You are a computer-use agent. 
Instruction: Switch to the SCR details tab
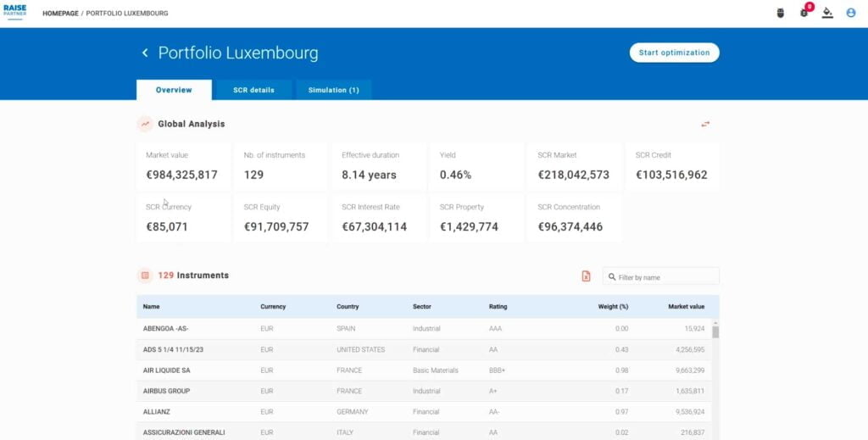pyautogui.click(x=253, y=90)
